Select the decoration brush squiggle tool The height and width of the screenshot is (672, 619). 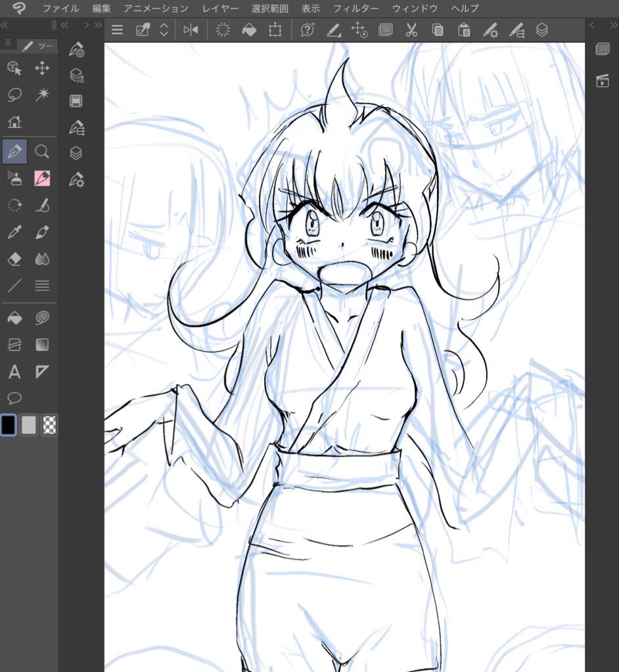tap(42, 206)
